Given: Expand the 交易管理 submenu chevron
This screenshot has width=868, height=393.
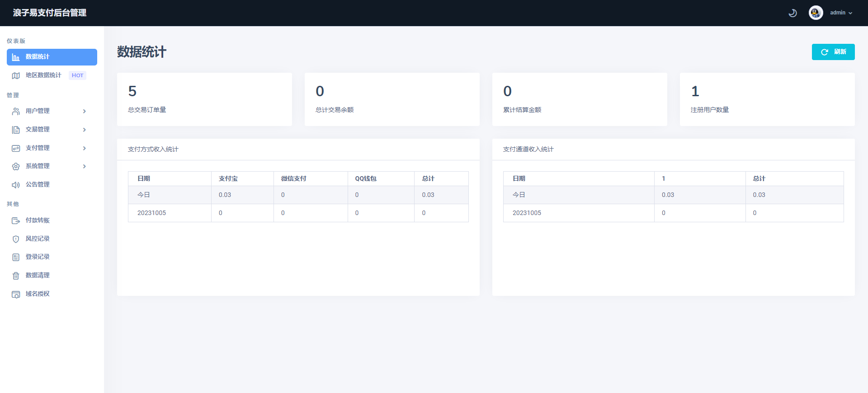Looking at the screenshot, I should pyautogui.click(x=85, y=130).
